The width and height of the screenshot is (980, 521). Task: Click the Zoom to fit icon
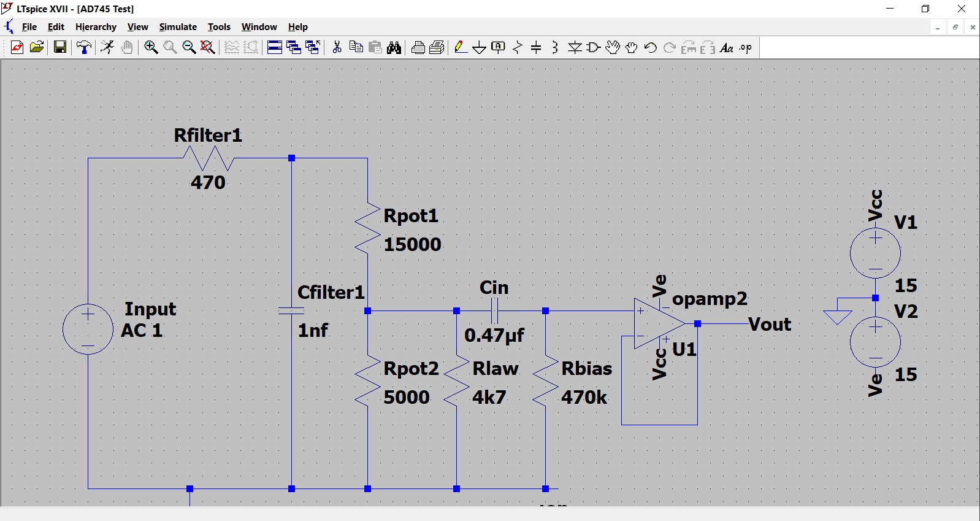click(x=208, y=48)
